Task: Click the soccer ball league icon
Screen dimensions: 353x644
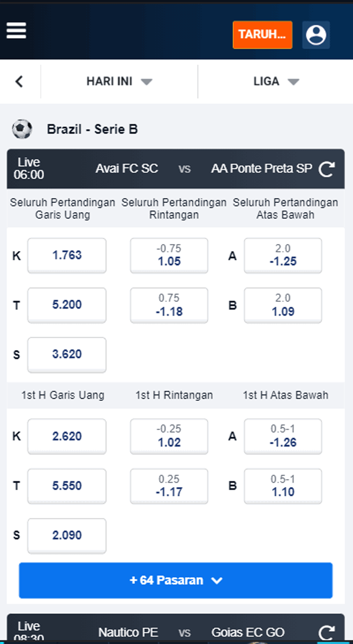Action: [22, 129]
